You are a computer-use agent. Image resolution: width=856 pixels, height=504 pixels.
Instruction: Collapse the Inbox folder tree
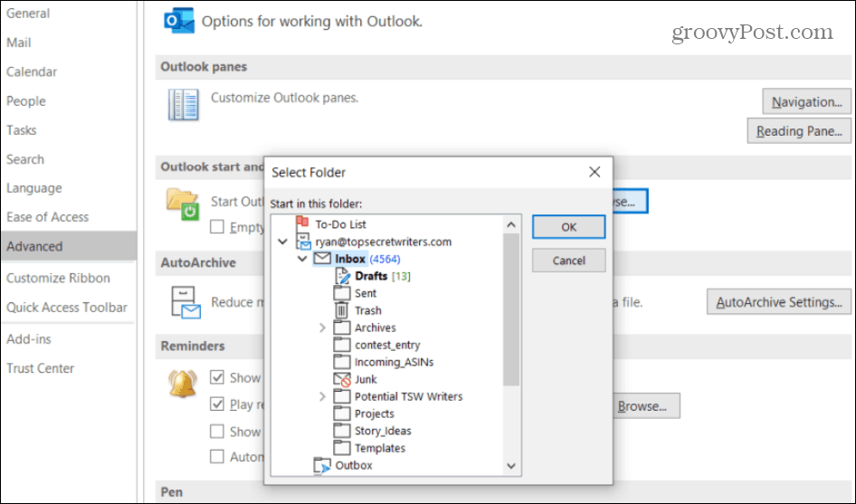[x=302, y=259]
